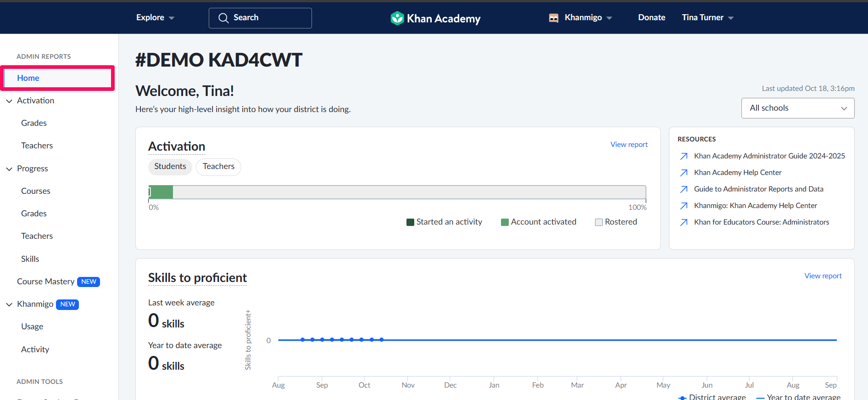Open Teachers under Progress
The image size is (868, 400).
point(37,236)
